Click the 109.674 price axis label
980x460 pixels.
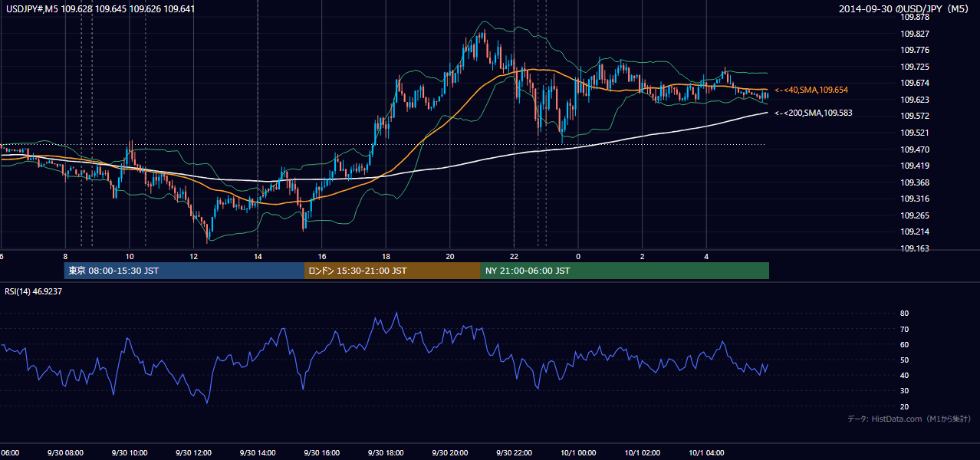point(915,83)
